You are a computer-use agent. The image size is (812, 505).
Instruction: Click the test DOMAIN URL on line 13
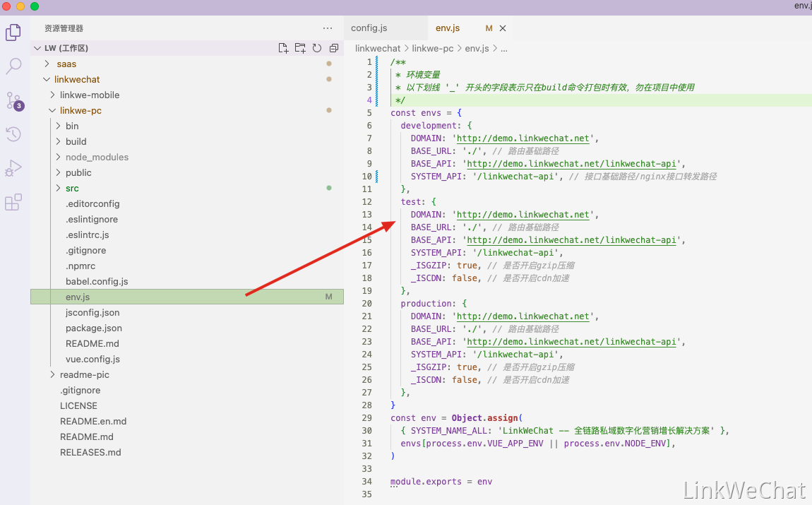(523, 215)
